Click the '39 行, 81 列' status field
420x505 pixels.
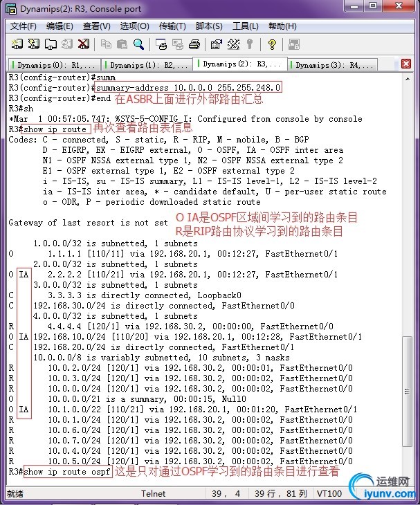pos(280,493)
